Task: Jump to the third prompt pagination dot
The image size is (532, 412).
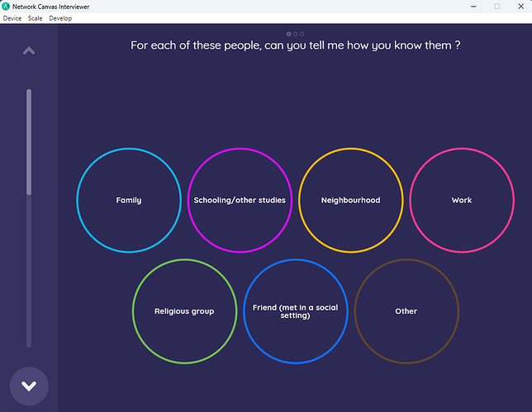Action: tap(302, 34)
